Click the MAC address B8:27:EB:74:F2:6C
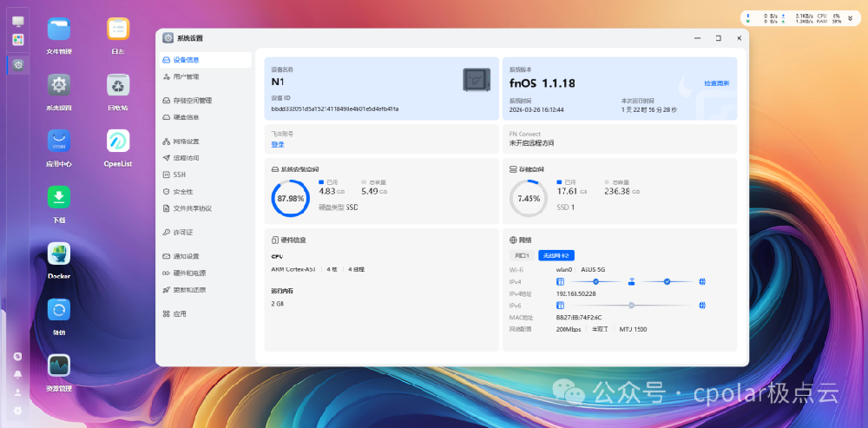The width and height of the screenshot is (868, 428). pyautogui.click(x=578, y=317)
